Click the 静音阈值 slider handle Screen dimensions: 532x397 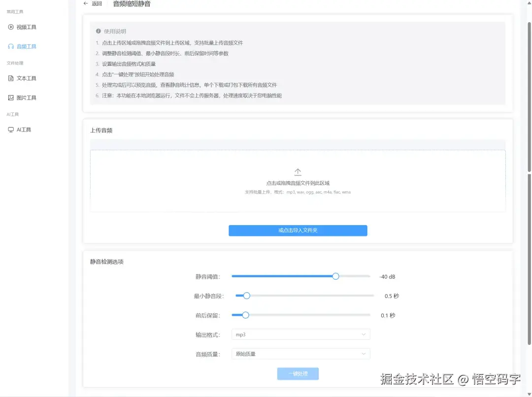[x=335, y=276]
